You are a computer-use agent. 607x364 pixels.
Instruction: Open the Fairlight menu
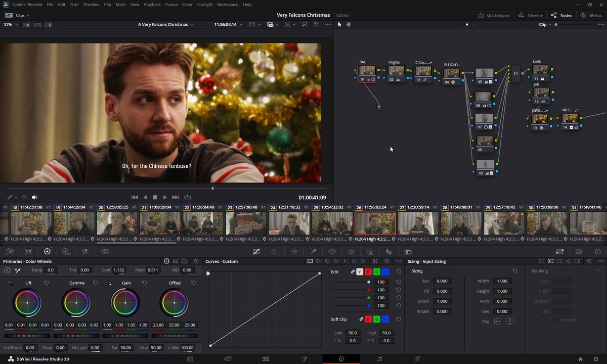coord(205,5)
